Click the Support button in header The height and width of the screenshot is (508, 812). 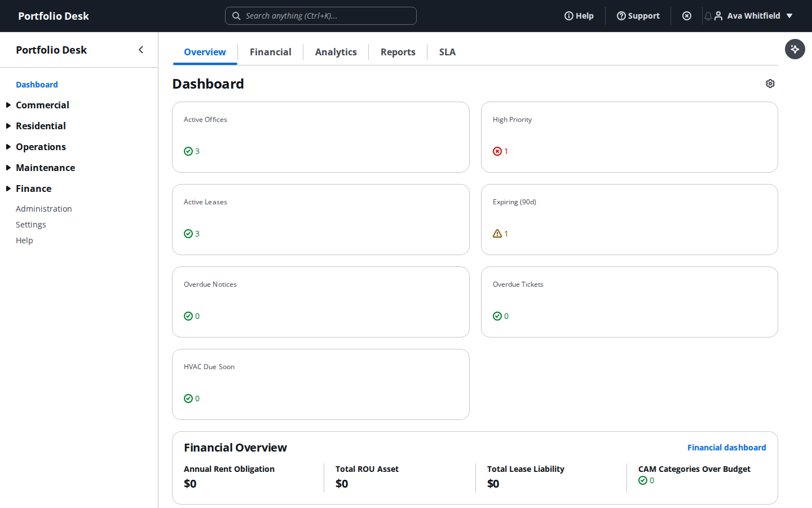pos(638,16)
